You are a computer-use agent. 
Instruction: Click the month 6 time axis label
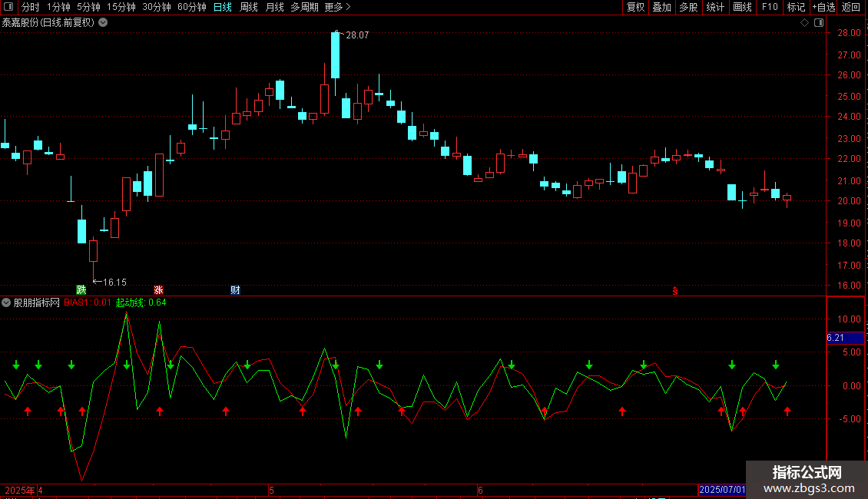pos(481,490)
